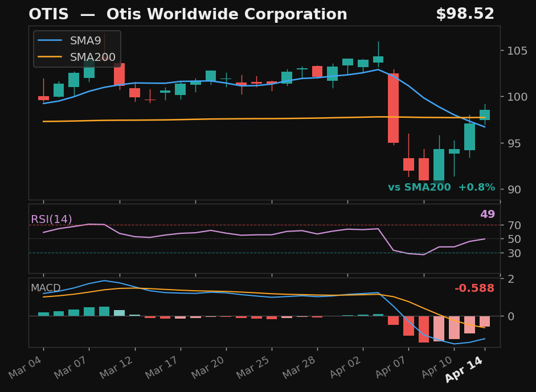
Task: Click the $98.52 current price
Action: point(465,14)
